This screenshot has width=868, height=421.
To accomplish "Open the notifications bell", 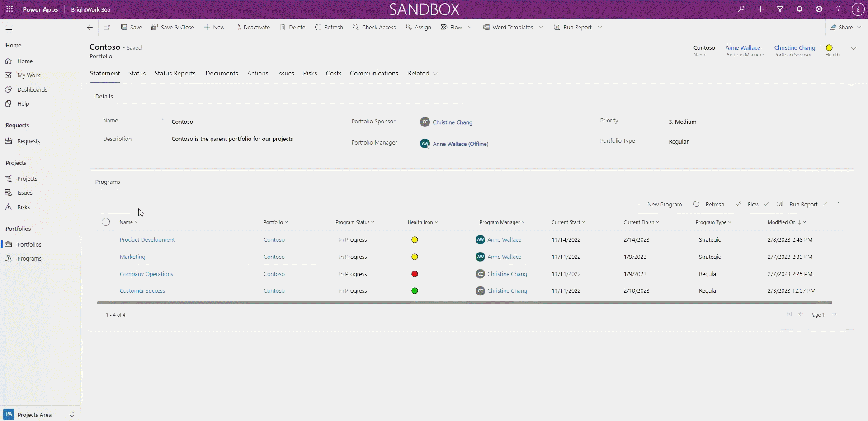I will pos(799,9).
